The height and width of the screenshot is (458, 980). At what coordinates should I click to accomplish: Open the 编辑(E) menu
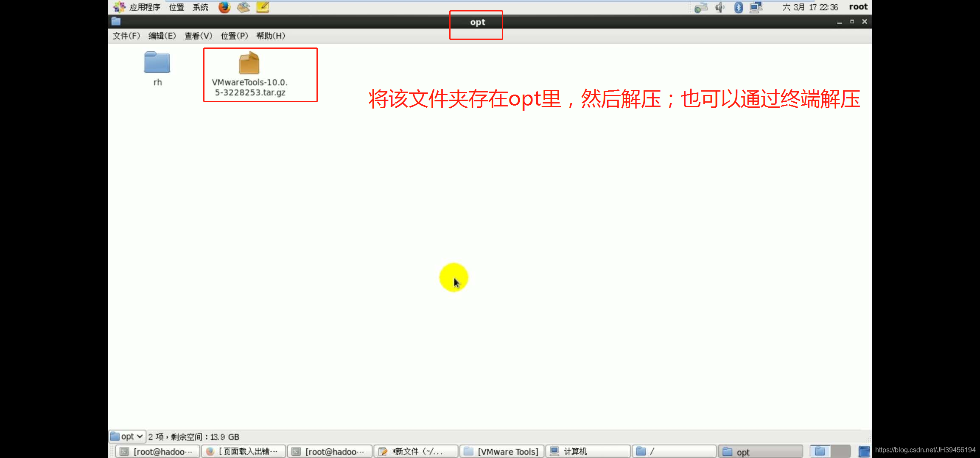pos(162,36)
